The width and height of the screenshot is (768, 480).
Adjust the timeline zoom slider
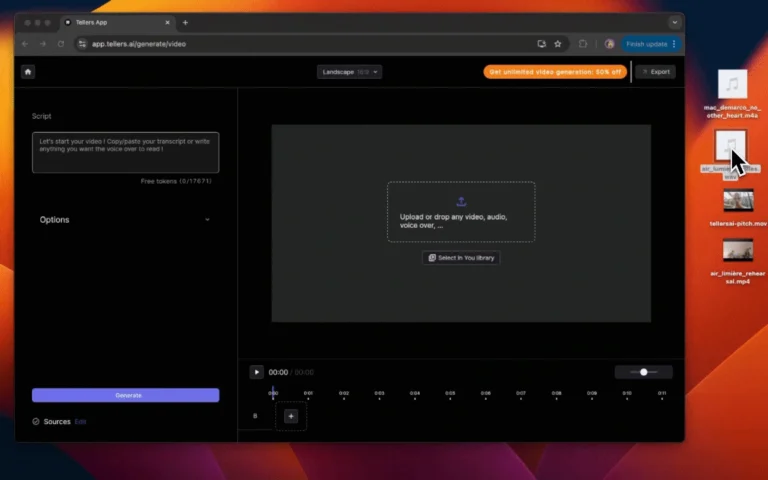[x=644, y=372]
